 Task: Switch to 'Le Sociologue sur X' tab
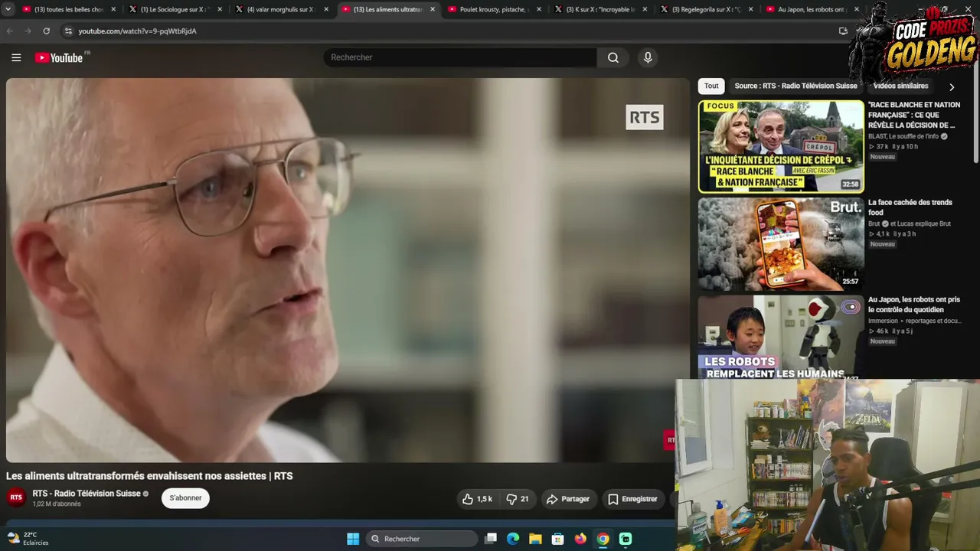coord(174,9)
